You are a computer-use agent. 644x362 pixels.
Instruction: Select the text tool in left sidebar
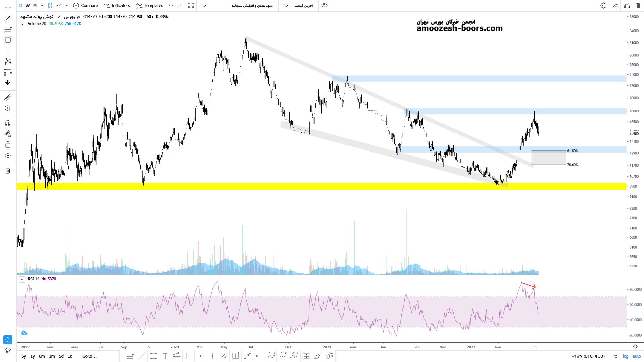(x=8, y=51)
